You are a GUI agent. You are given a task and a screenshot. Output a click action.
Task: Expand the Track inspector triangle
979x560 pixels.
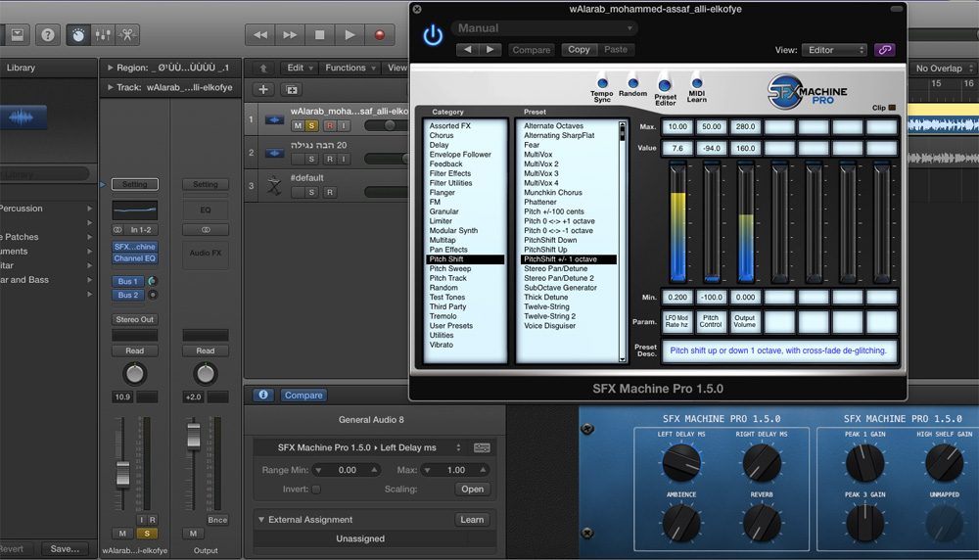(x=110, y=87)
